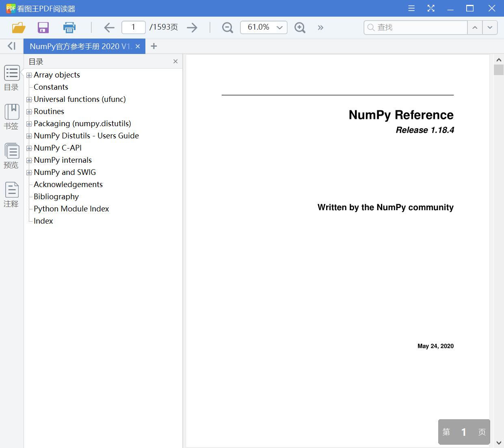Open the zoom percentage dropdown
The image size is (504, 448).
(x=279, y=27)
